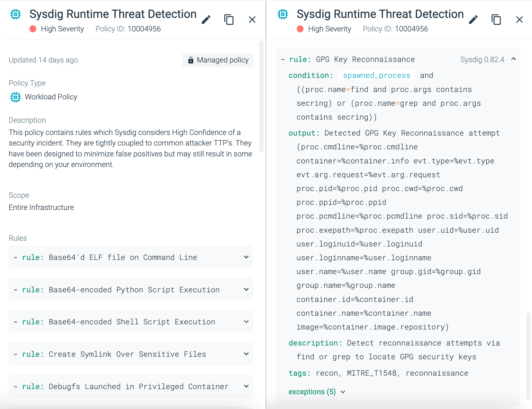The height and width of the screenshot is (409, 532).
Task: Click the GPG Key Reconnaissance rule title
Action: point(365,60)
